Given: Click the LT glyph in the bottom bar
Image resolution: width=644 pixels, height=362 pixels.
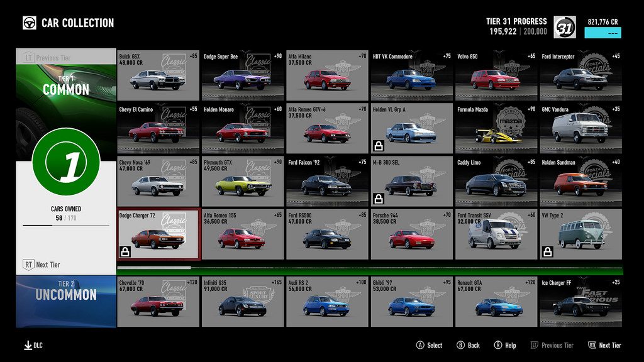Looking at the screenshot, I should tap(535, 345).
